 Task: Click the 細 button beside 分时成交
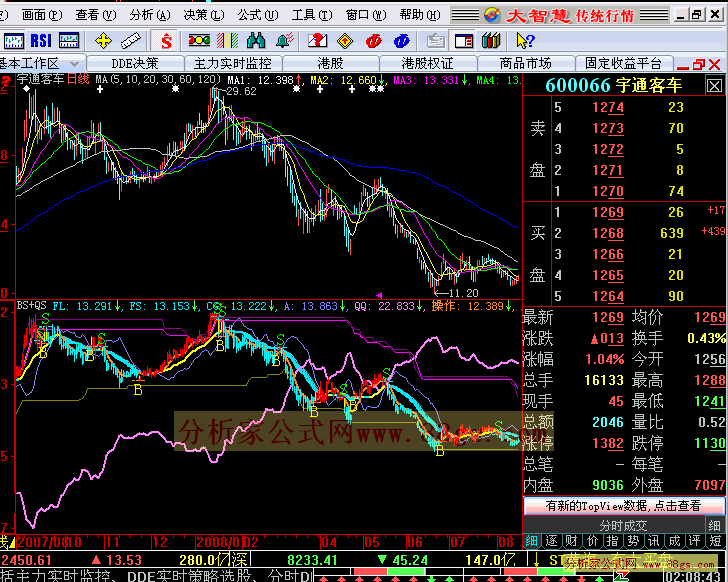tap(715, 525)
